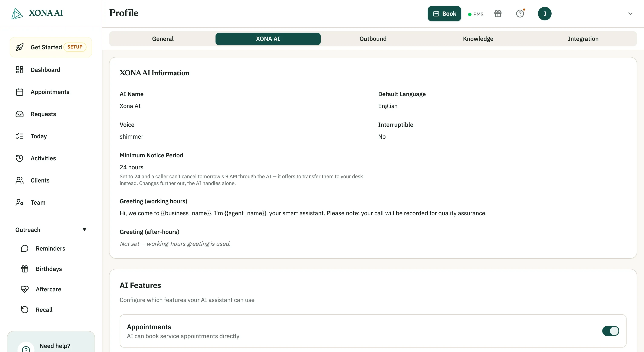Image resolution: width=644 pixels, height=352 pixels.
Task: Click the 'Xona AI' name value
Action: click(130, 106)
